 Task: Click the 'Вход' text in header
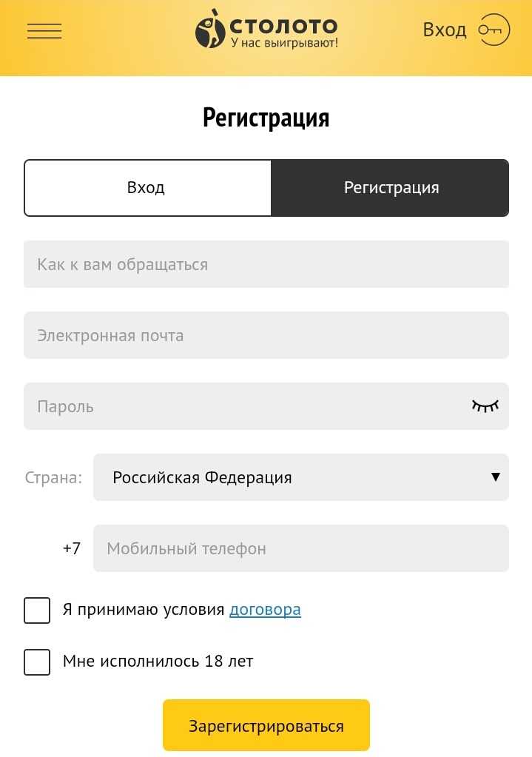[444, 30]
